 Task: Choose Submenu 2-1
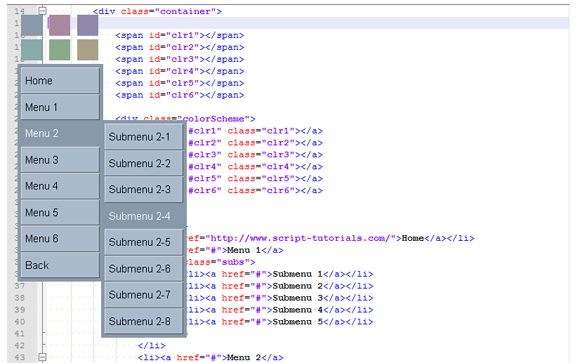[144, 137]
